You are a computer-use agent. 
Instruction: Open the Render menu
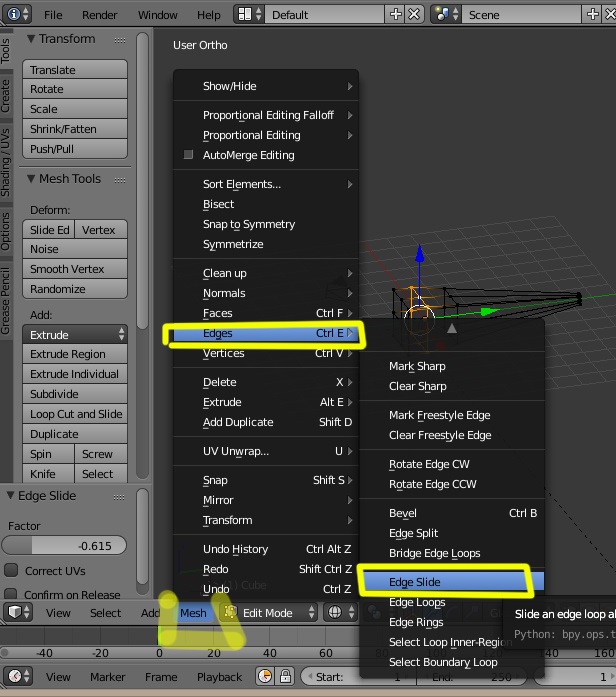coord(100,15)
